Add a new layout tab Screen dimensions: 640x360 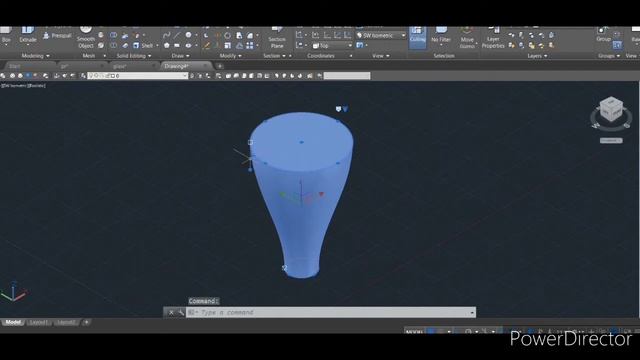(x=87, y=322)
